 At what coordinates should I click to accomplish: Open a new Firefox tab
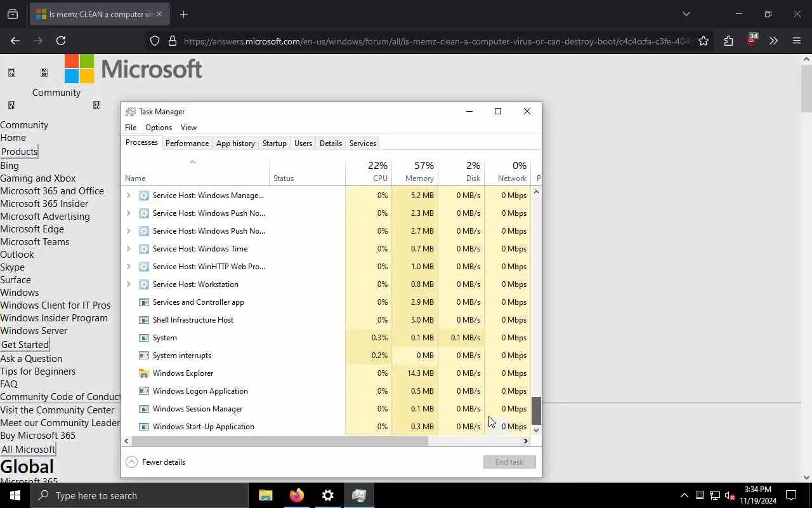pyautogui.click(x=184, y=14)
